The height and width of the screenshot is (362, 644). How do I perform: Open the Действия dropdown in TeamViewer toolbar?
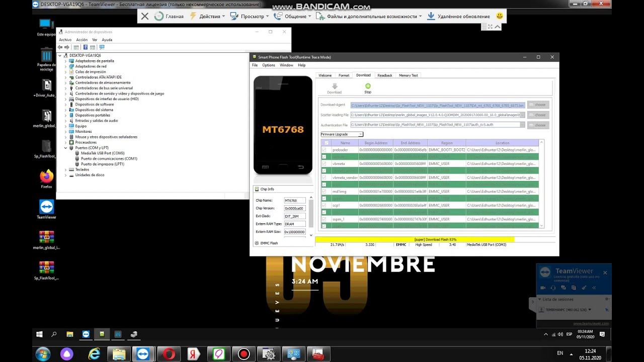208,16
